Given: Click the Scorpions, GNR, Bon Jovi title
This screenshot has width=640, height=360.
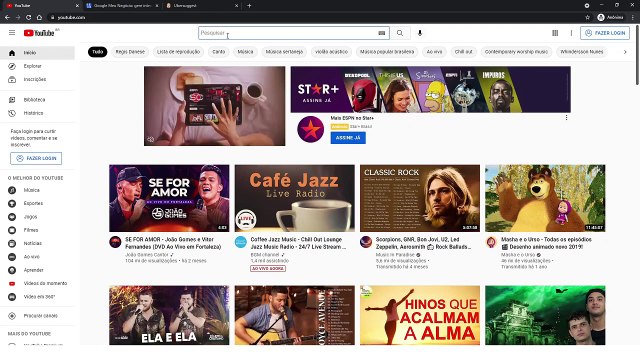Looking at the screenshot, I should (x=423, y=243).
